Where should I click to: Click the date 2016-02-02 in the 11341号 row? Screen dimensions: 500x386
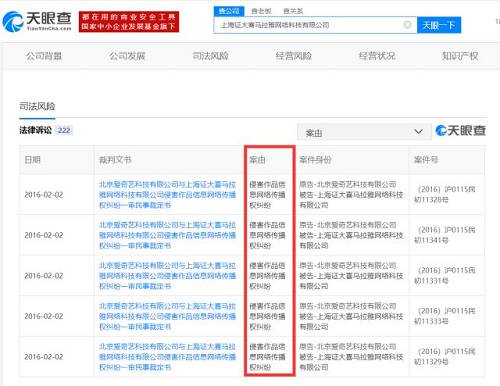pyautogui.click(x=44, y=235)
